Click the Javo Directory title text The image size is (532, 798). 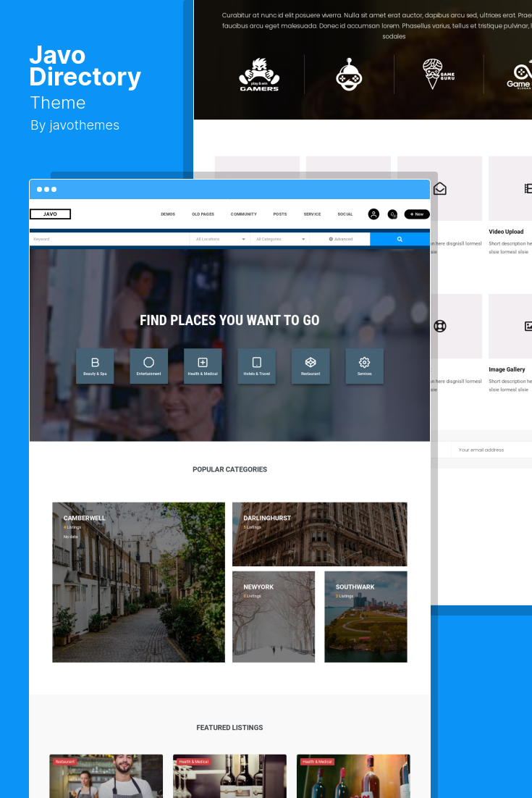coord(85,66)
